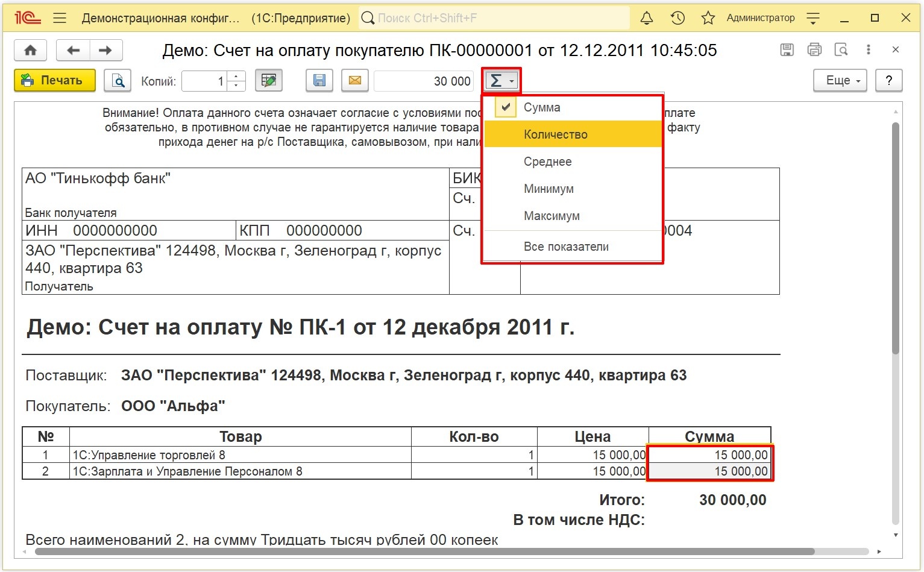924x572 pixels.
Task: Click the top-right save icon
Action: pyautogui.click(x=787, y=50)
